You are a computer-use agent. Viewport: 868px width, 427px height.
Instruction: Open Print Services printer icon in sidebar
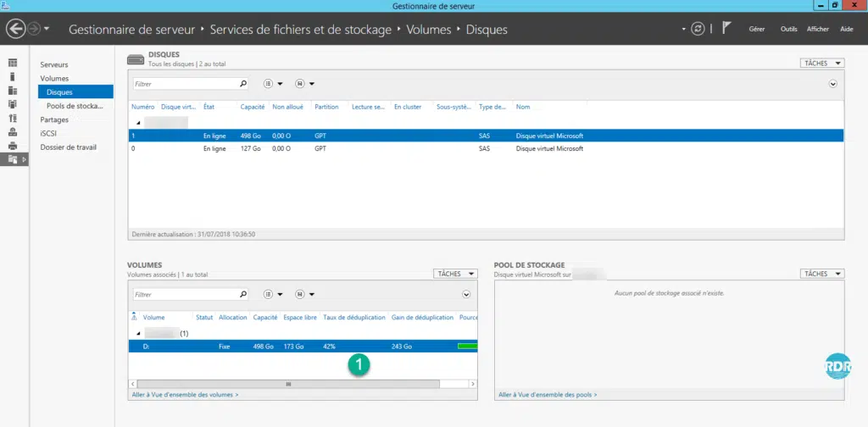pos(13,146)
